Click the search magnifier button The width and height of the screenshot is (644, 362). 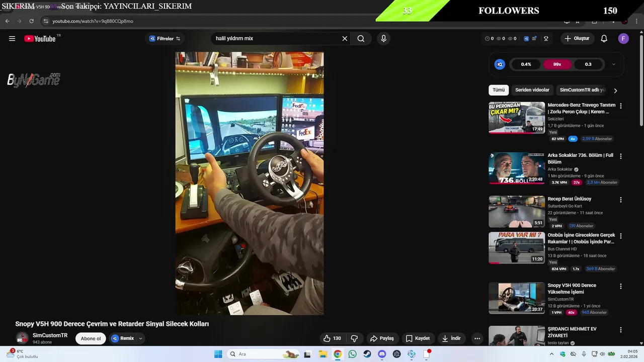361,39
